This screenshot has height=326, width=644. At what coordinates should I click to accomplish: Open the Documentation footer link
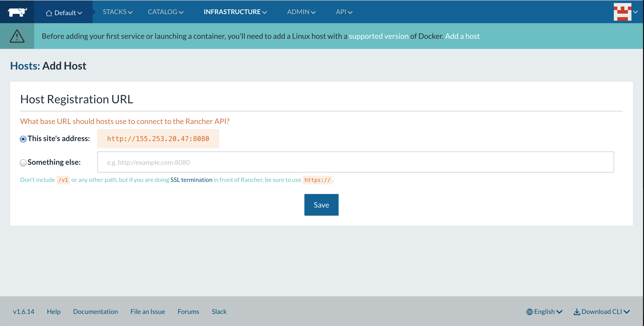(95, 312)
